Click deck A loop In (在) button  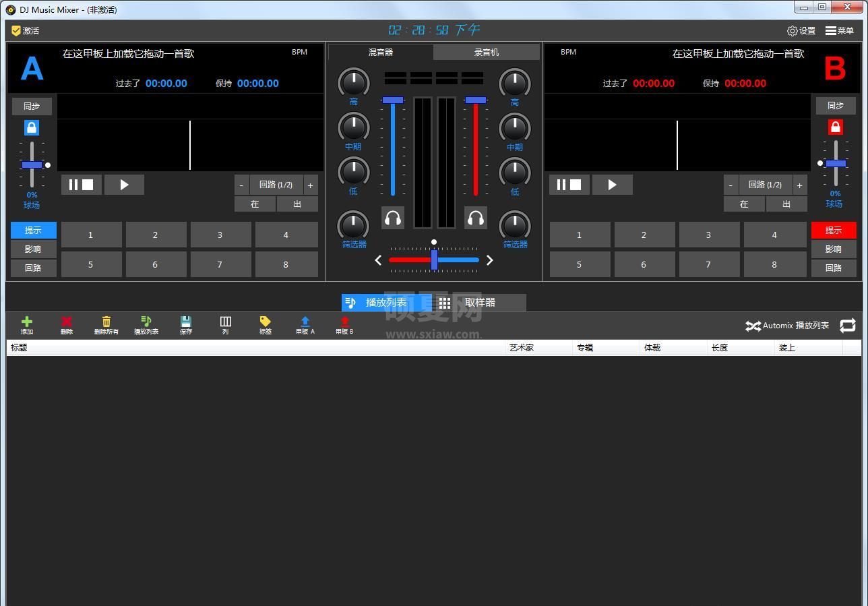[x=255, y=204]
